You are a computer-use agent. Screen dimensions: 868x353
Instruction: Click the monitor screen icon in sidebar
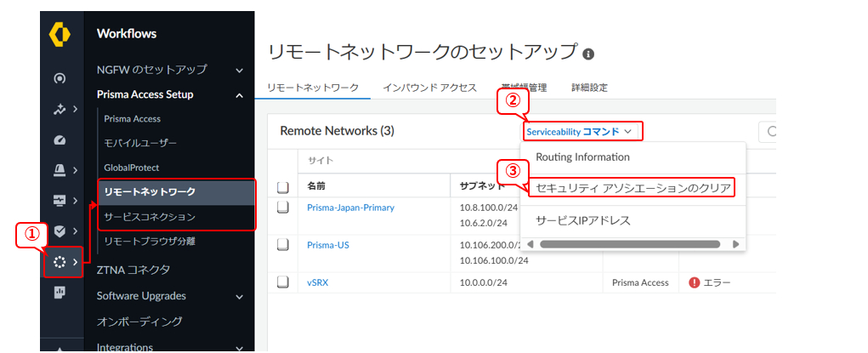tap(60, 201)
